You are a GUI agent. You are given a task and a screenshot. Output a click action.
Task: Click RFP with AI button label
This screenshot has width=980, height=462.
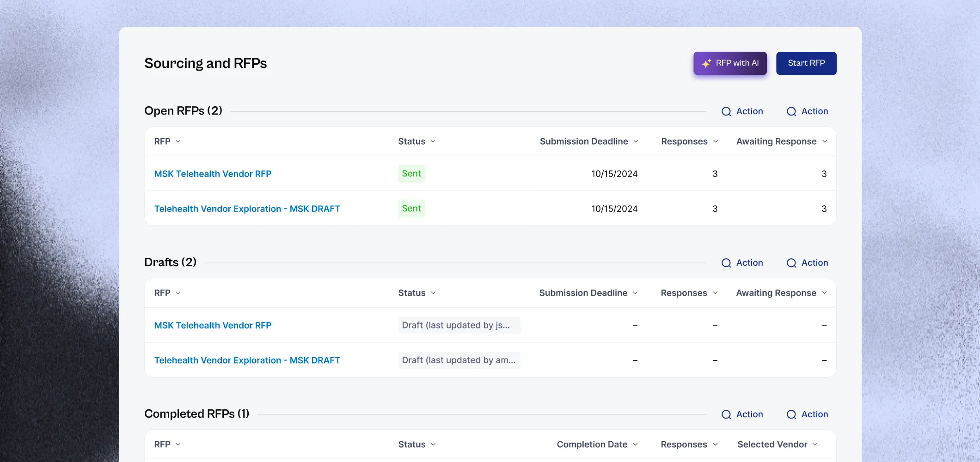click(737, 63)
